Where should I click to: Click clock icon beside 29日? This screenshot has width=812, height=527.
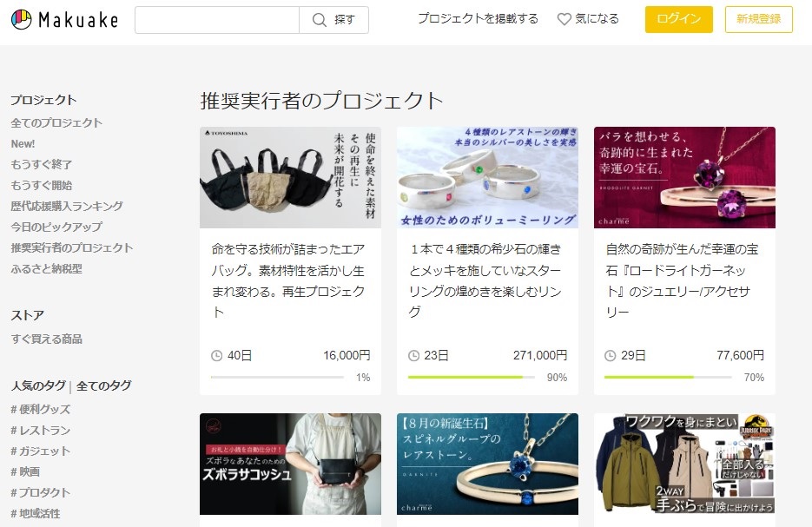pos(611,355)
